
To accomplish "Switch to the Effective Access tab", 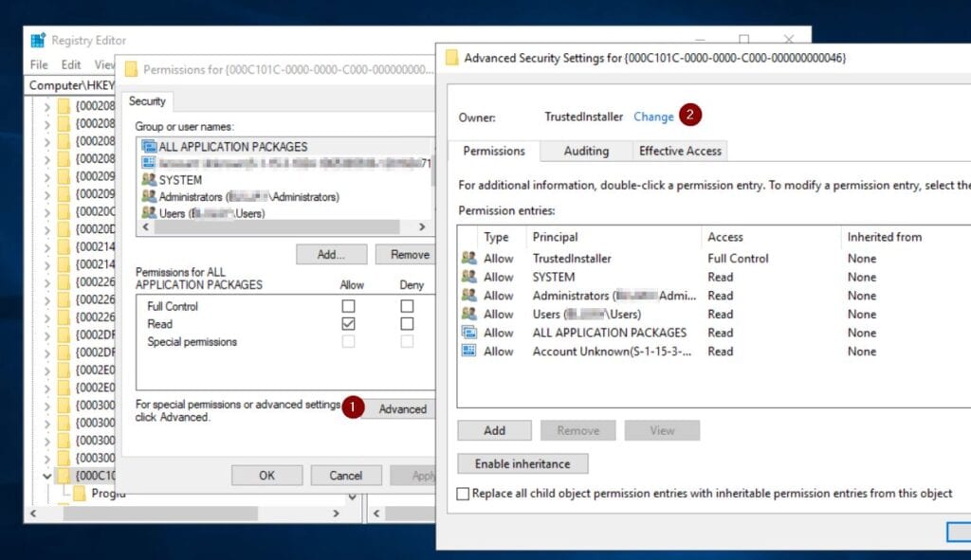I will pyautogui.click(x=680, y=151).
